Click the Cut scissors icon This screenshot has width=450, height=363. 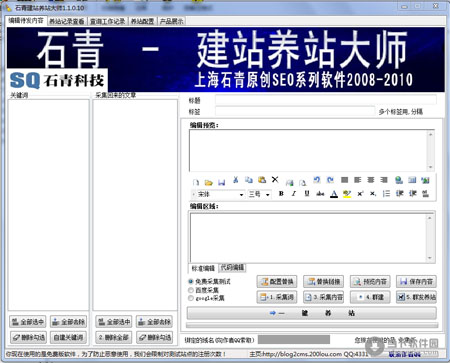coord(236,180)
